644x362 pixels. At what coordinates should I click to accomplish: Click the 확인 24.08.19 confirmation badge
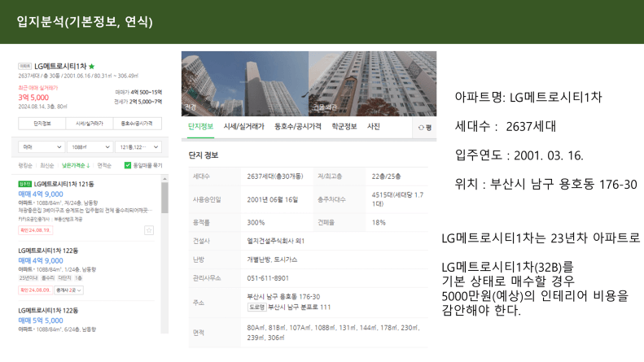tap(35, 230)
